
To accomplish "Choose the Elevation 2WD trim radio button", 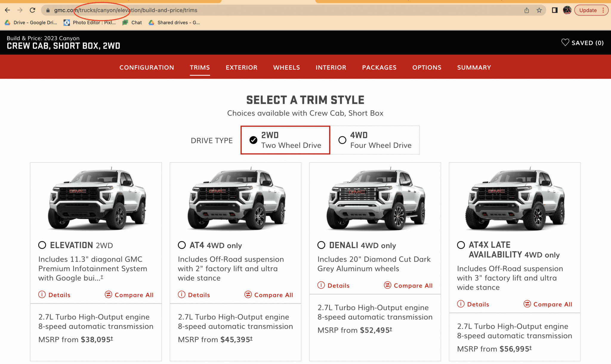I will pos(42,245).
